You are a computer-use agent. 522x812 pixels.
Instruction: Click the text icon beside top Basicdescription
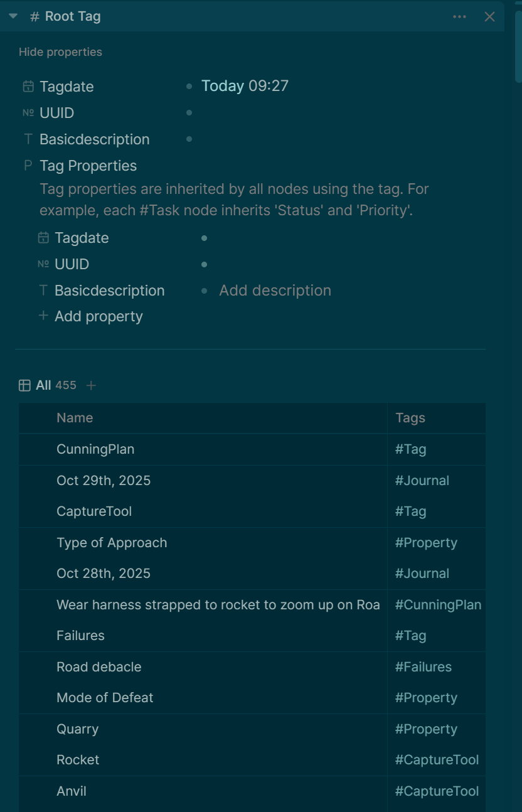[x=28, y=139]
